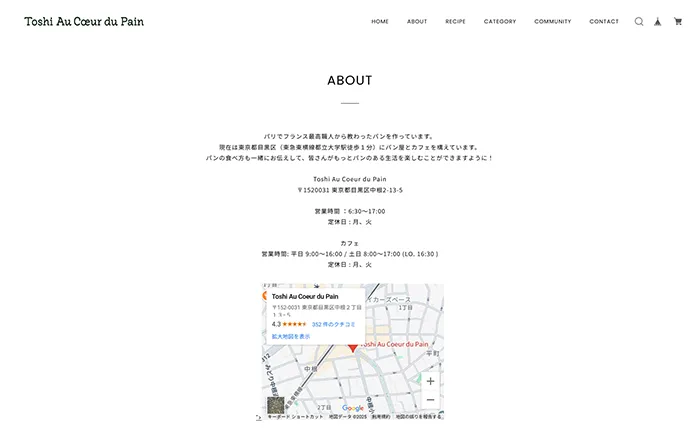Expand the CATEGORY menu
This screenshot has width=700, height=436.
500,21
